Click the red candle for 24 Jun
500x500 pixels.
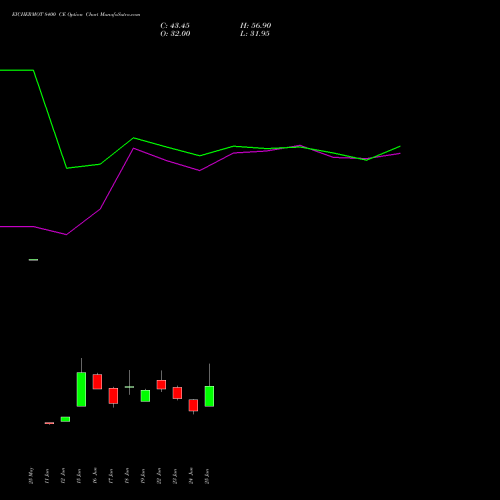pos(193,405)
